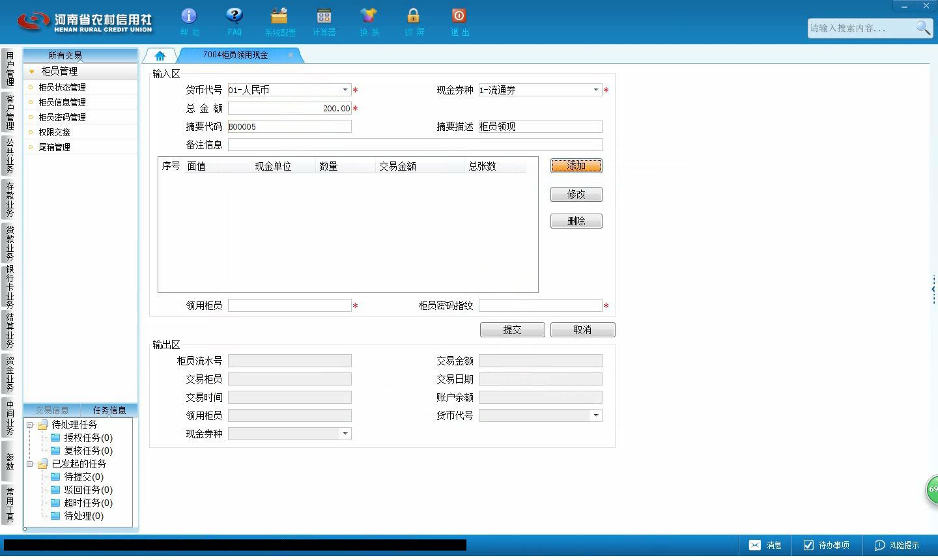Open the 现金券种 input-area dropdown
Screen dimensions: 938x560
pos(596,90)
